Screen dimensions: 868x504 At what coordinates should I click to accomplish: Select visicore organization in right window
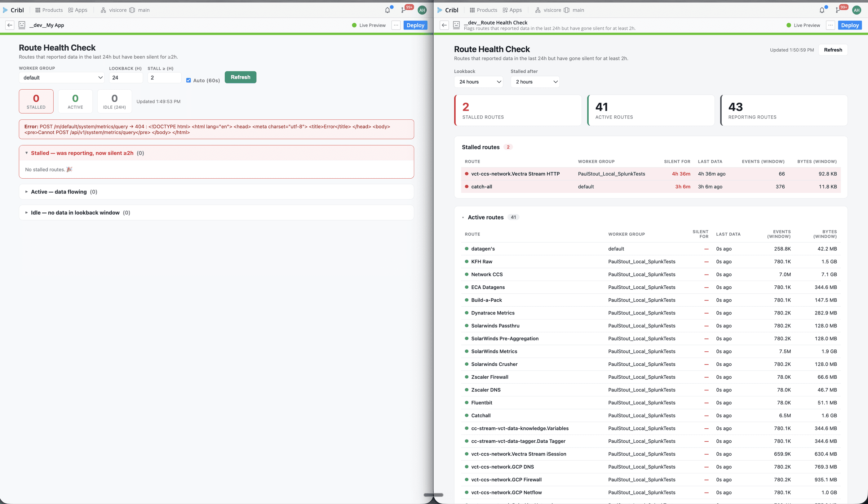(548, 10)
